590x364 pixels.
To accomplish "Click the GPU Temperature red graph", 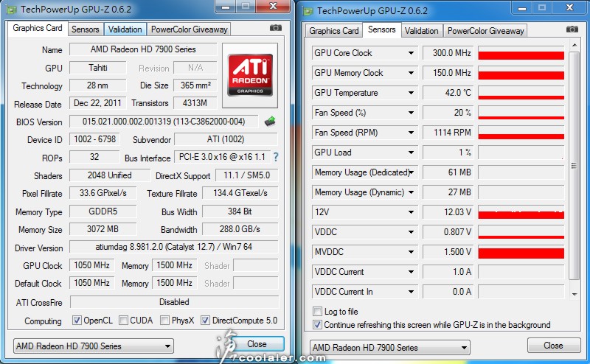I will tap(521, 93).
